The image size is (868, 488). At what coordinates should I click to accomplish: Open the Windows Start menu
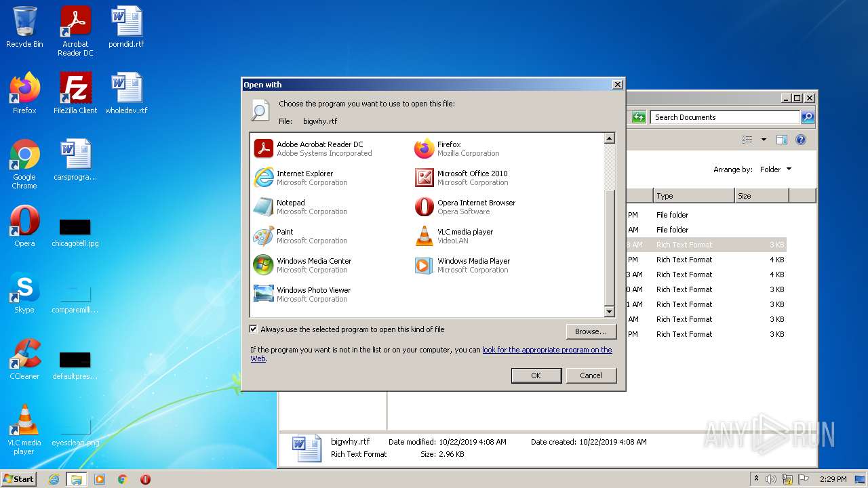[19, 479]
